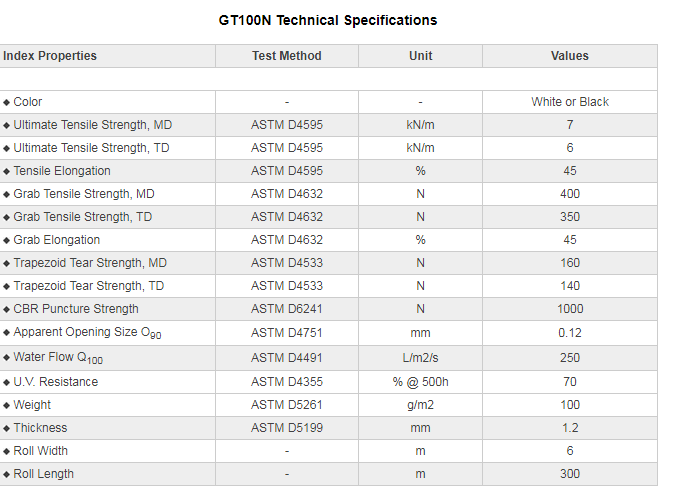This screenshot has height=491, width=686.
Task: Click the Test Method column header
Action: [x=286, y=56]
